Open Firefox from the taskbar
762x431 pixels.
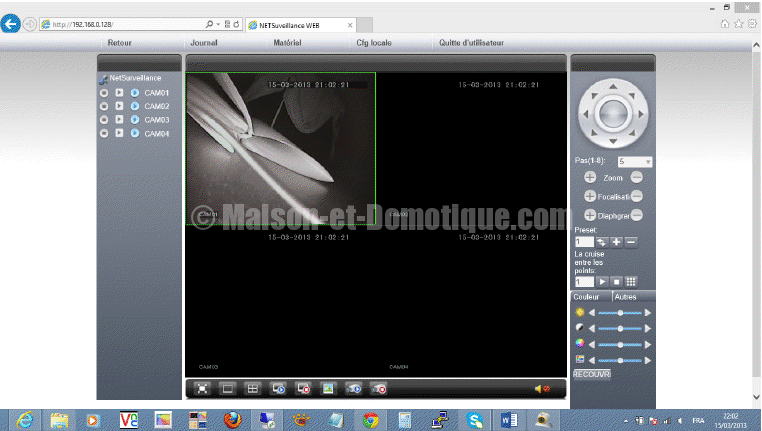[232, 420]
